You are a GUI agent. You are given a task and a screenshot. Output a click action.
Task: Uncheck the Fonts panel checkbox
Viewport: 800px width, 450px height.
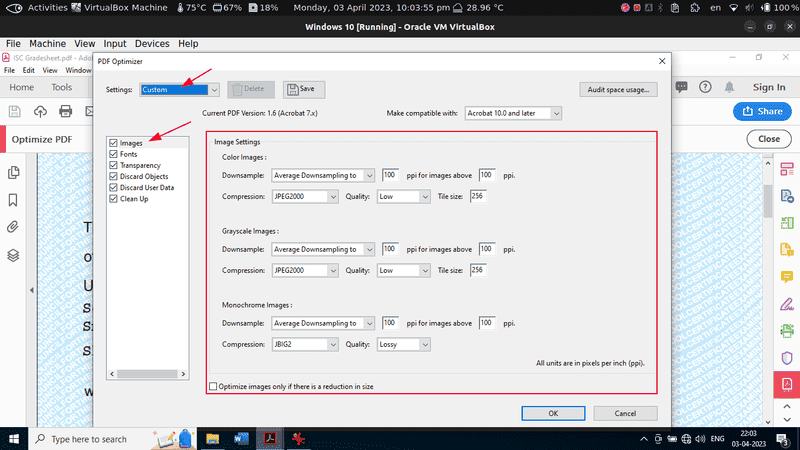tap(113, 154)
